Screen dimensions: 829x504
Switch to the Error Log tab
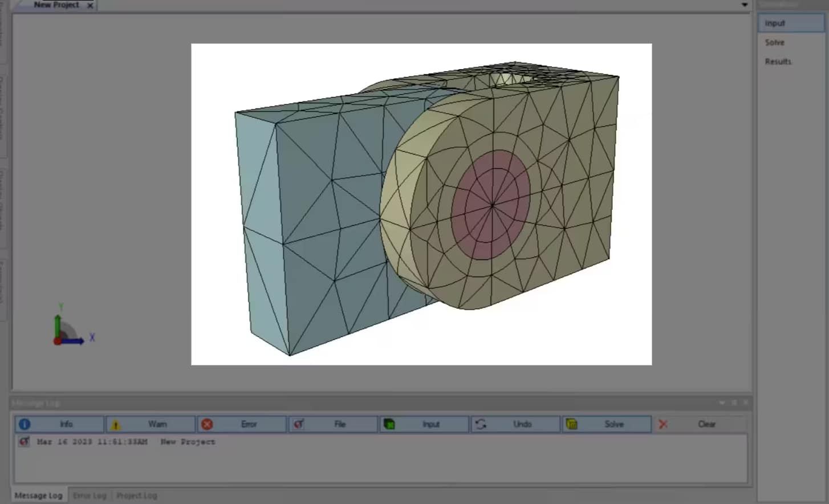click(89, 495)
